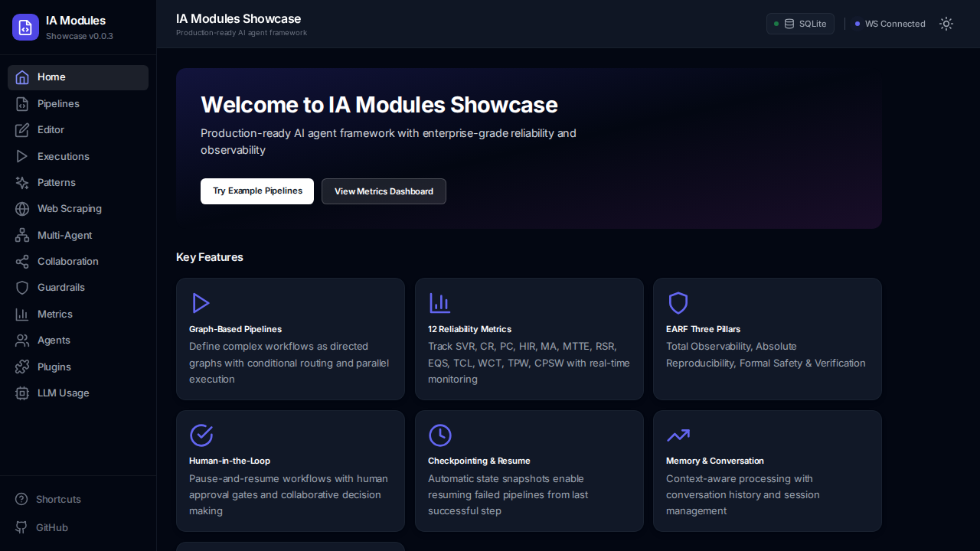Click the Editor pencil icon
Viewport: 980px width, 551px height.
coord(22,130)
